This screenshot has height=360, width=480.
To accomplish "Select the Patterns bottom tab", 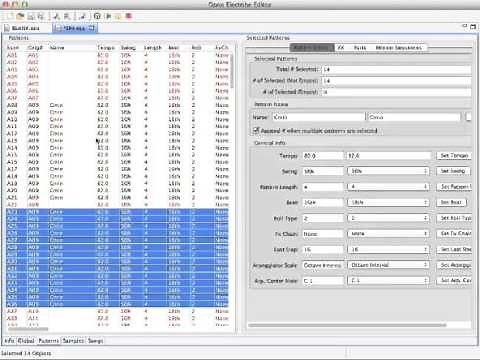I will (x=48, y=341).
